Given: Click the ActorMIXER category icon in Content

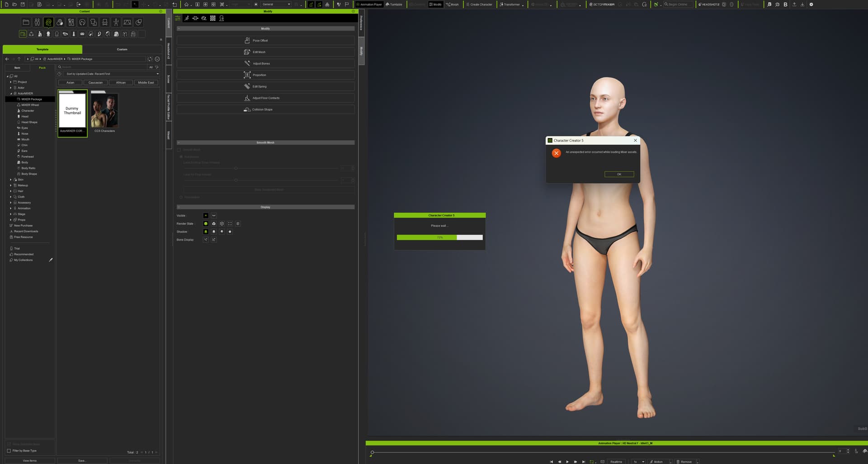Looking at the screenshot, I should click(48, 22).
